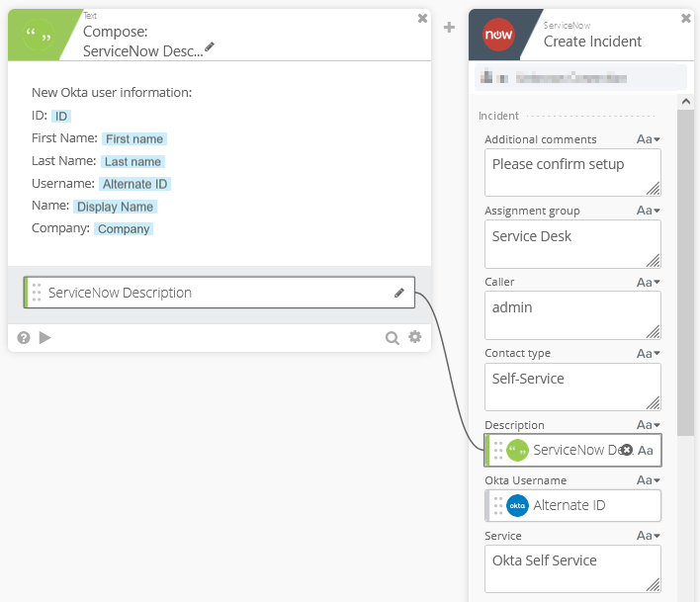
Task: Run the Compose card with play icon
Action: (x=44, y=337)
